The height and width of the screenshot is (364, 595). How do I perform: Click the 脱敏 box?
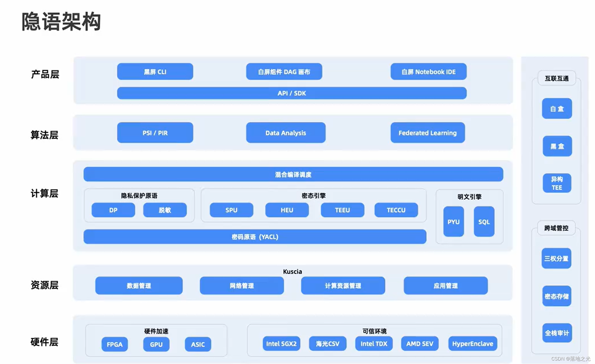(165, 210)
